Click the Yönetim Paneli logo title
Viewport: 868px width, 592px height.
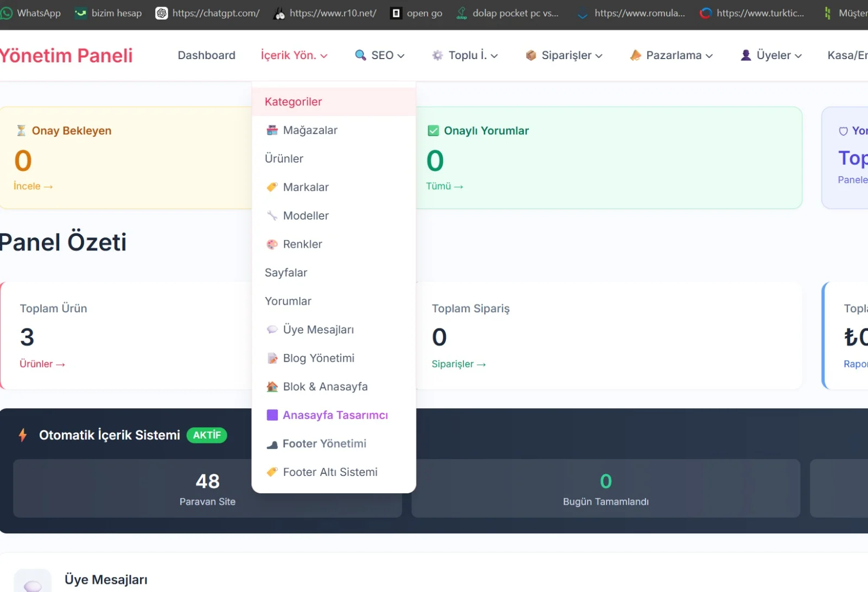(x=66, y=55)
